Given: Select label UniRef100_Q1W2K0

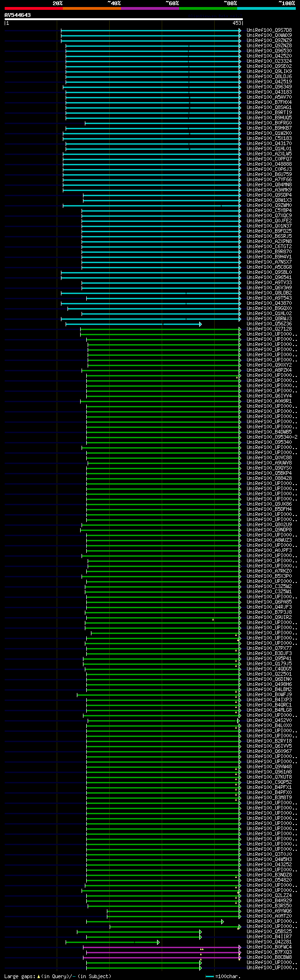Looking at the screenshot, I should coord(269,133).
